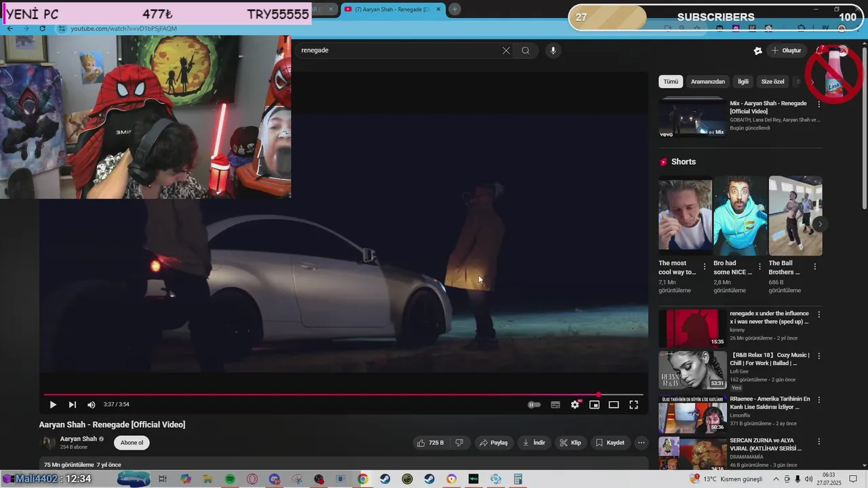Open options for 'renegade x under the influence'

(818, 314)
